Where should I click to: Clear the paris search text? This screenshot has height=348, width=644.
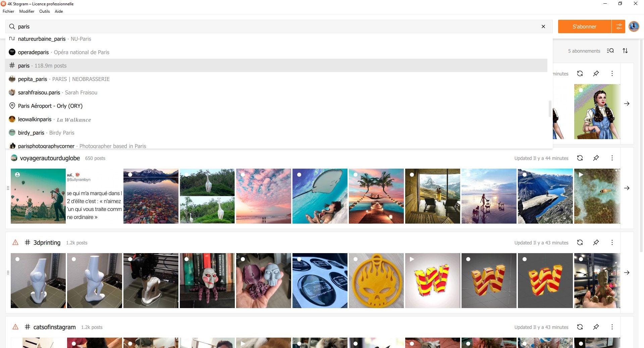point(543,26)
